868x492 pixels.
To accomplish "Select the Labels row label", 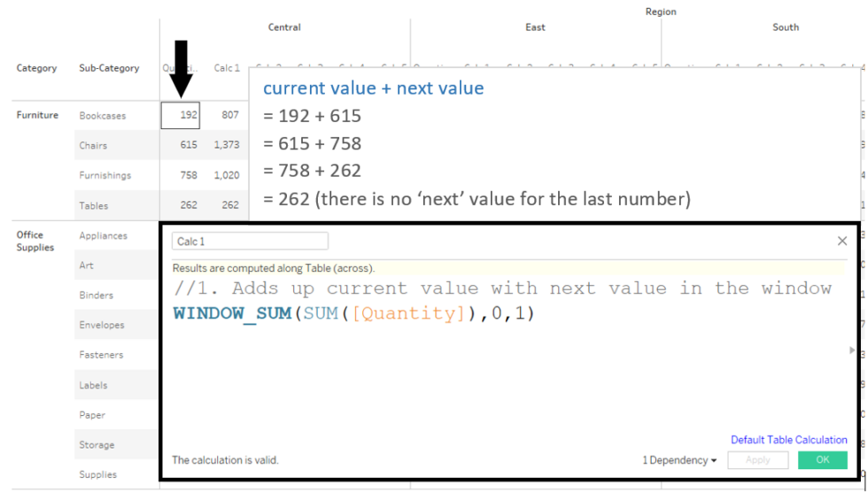I will (93, 385).
